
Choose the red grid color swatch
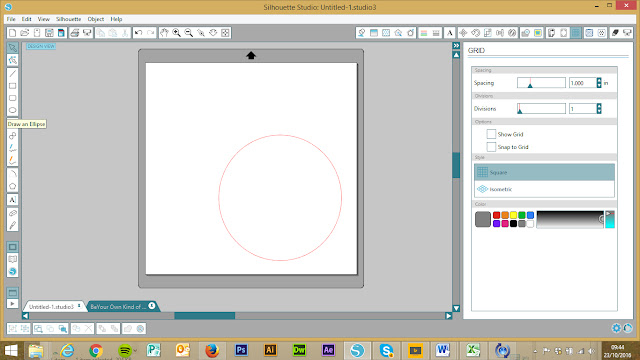496,215
